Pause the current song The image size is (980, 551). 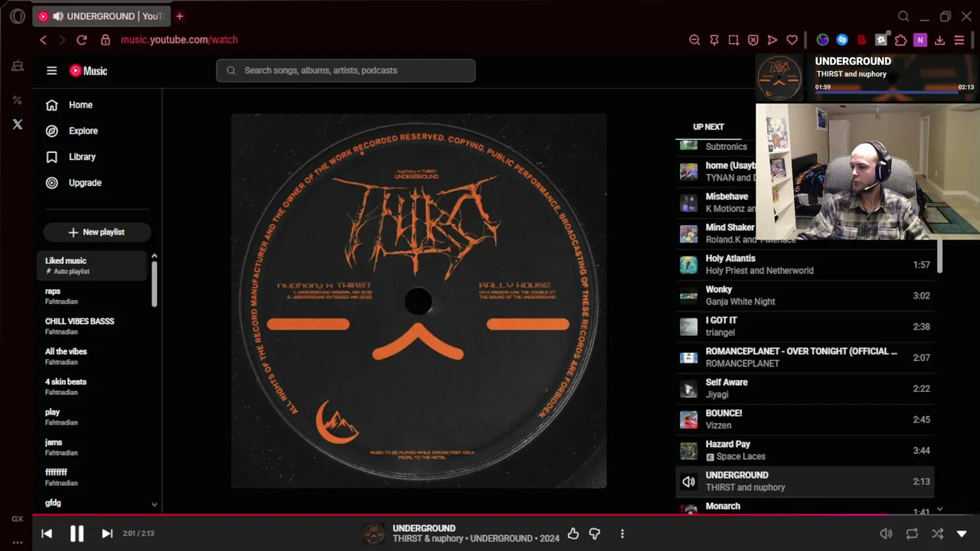(x=77, y=533)
